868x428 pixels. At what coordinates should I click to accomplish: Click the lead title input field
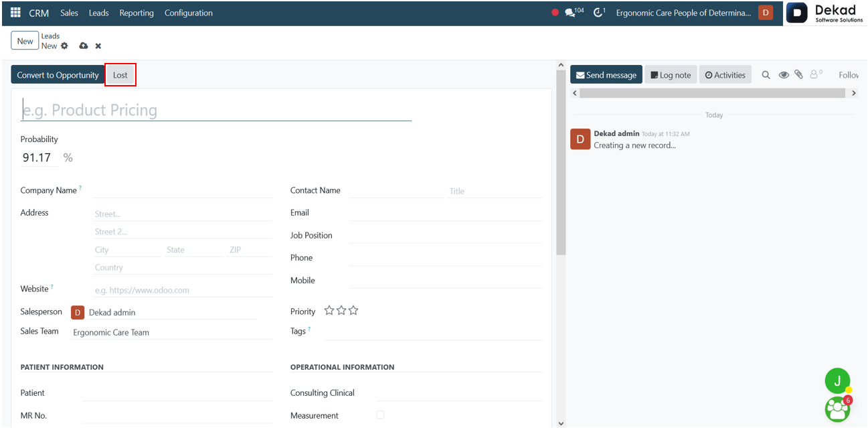point(216,110)
